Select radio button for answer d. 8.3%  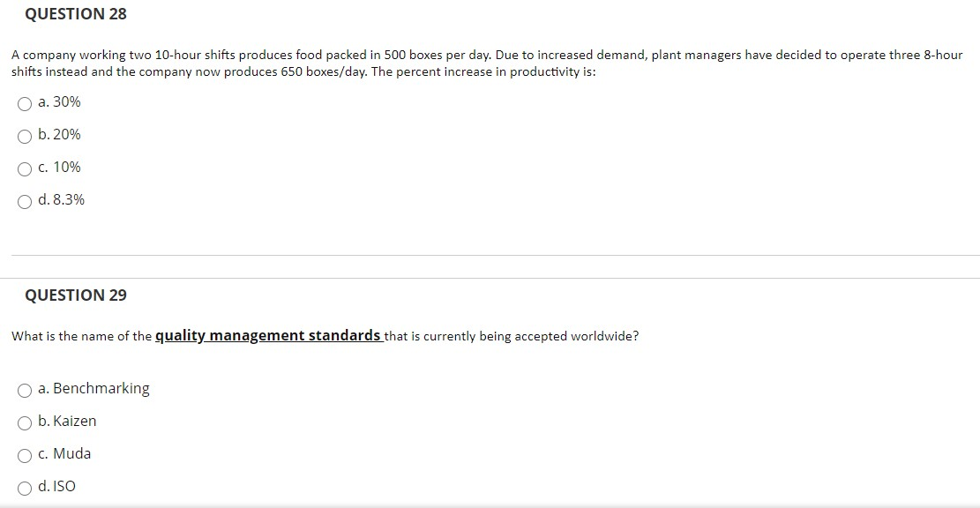[x=25, y=201]
